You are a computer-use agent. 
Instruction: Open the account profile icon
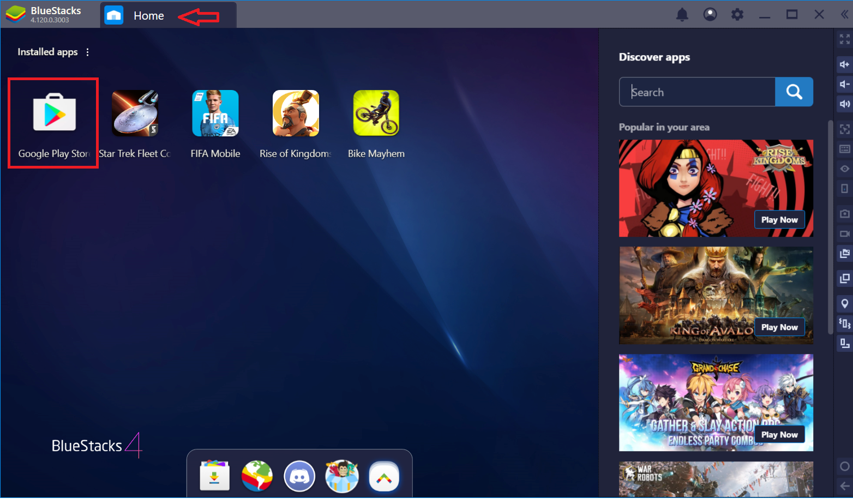coord(710,15)
